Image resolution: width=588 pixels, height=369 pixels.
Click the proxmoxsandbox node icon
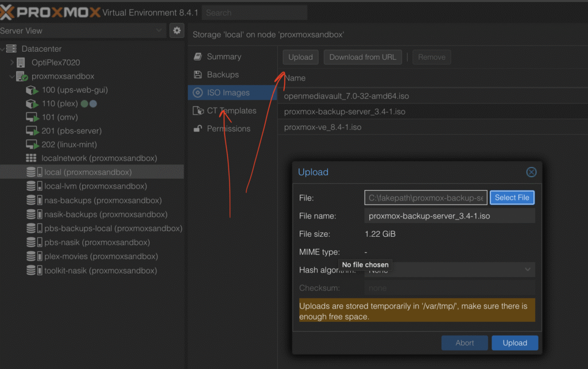22,76
